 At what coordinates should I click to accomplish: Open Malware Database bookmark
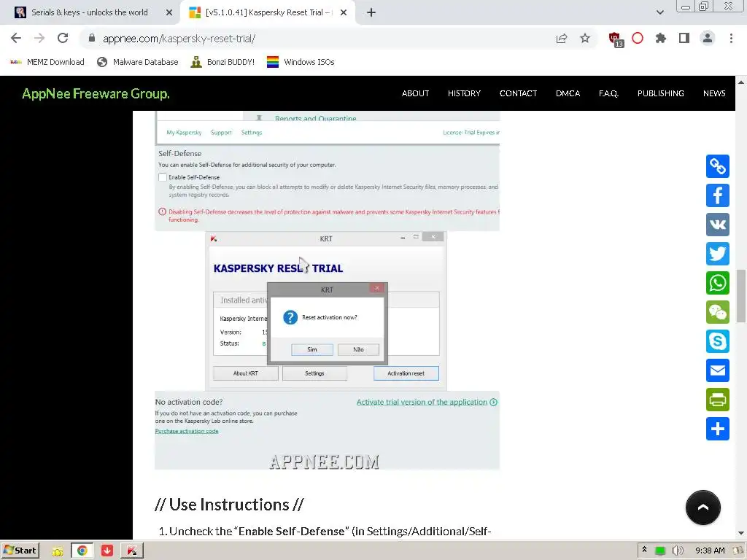pos(137,62)
